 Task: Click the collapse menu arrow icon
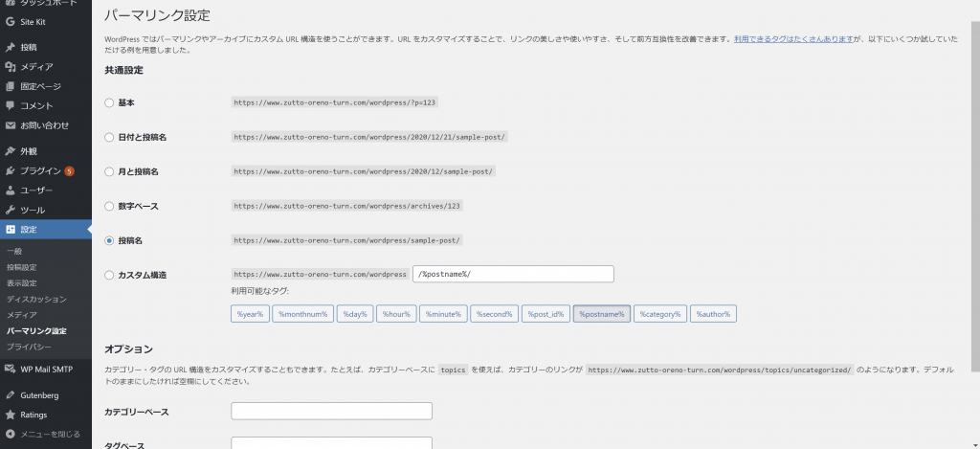point(10,434)
